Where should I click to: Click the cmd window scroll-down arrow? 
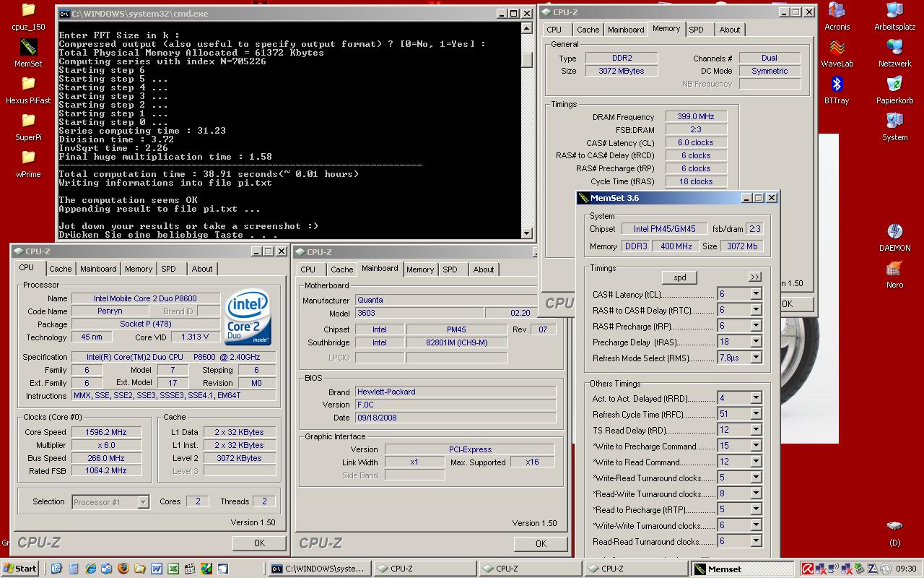tap(527, 233)
